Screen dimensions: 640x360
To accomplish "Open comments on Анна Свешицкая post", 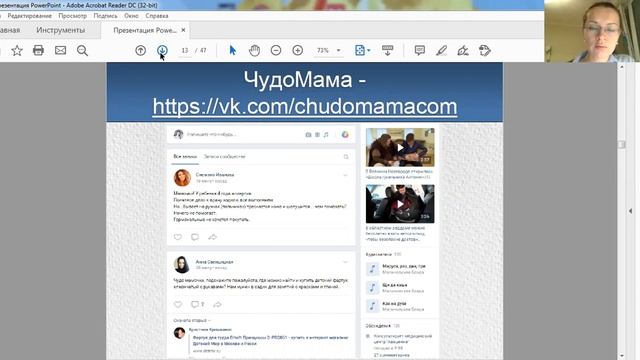I will (x=197, y=304).
